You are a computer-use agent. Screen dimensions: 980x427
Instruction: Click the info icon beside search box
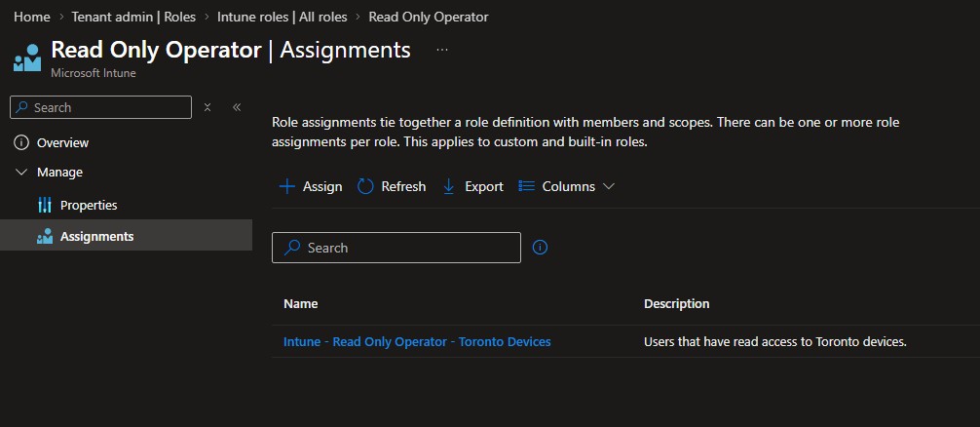click(541, 248)
